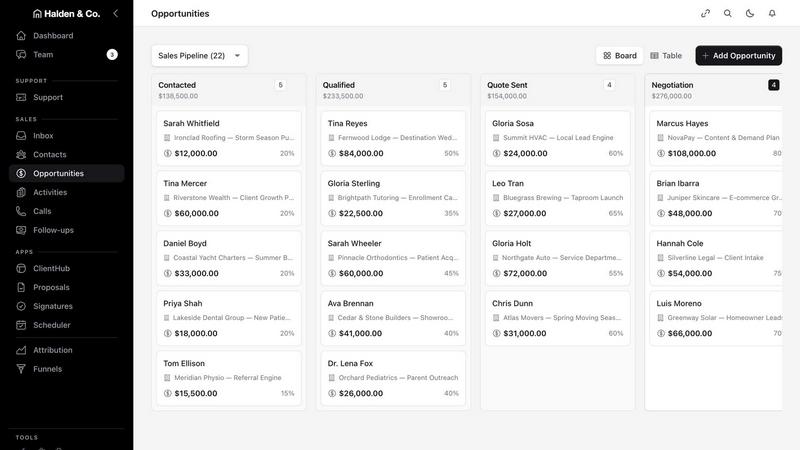The image size is (800, 450).
Task: Open Signatures via the checkmark icon
Action: coord(21,306)
